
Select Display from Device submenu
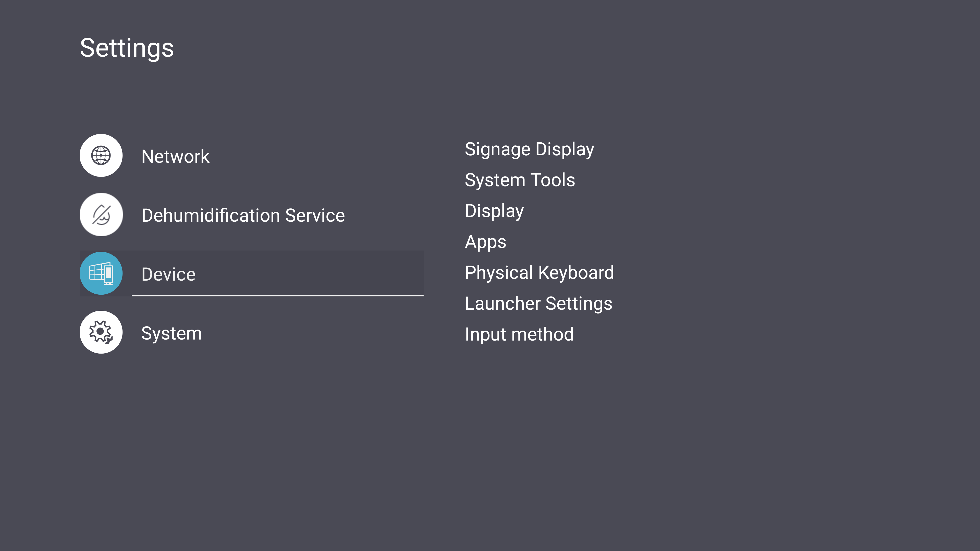click(x=494, y=210)
